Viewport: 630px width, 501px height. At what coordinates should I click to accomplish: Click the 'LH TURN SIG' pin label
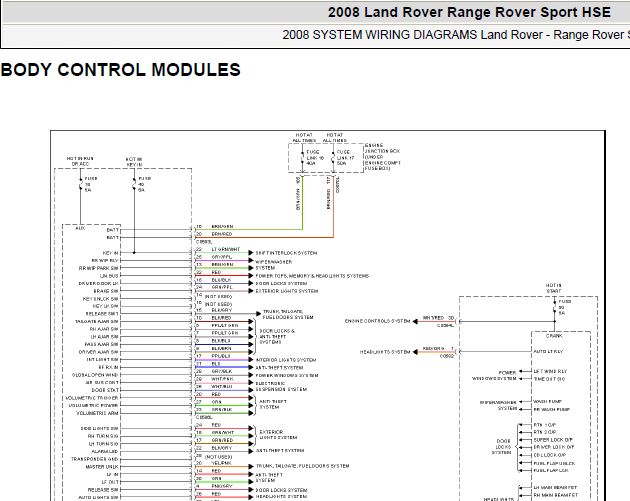coord(104,444)
